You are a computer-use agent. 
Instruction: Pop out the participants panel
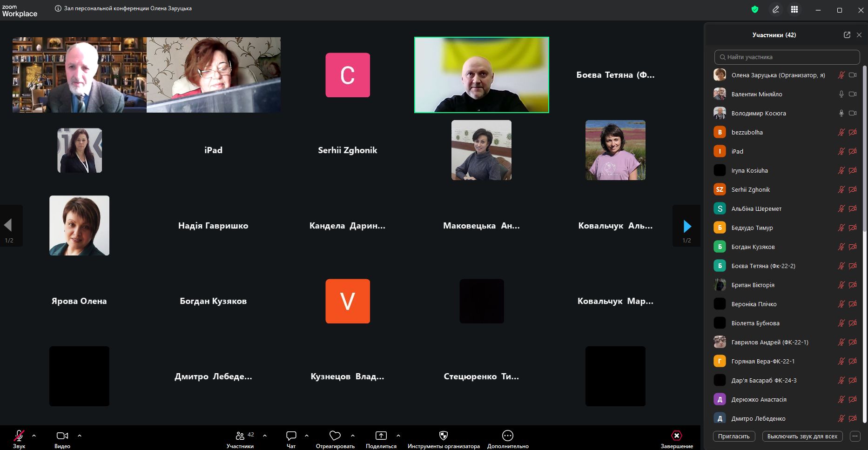847,35
